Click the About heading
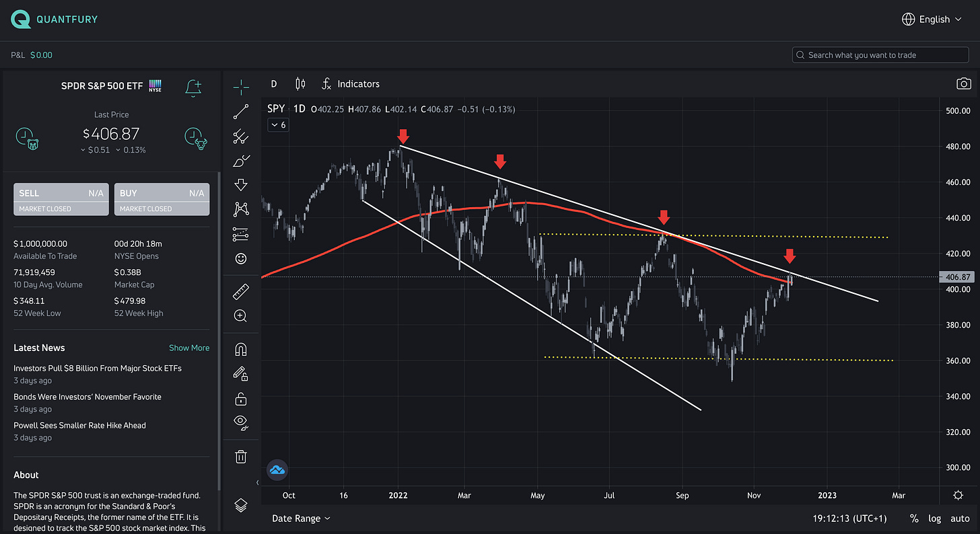This screenshot has height=534, width=980. [x=26, y=475]
